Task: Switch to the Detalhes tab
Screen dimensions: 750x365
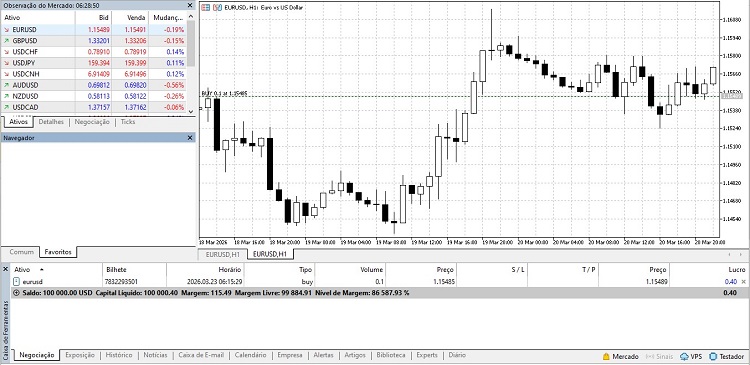Action: tap(51, 122)
